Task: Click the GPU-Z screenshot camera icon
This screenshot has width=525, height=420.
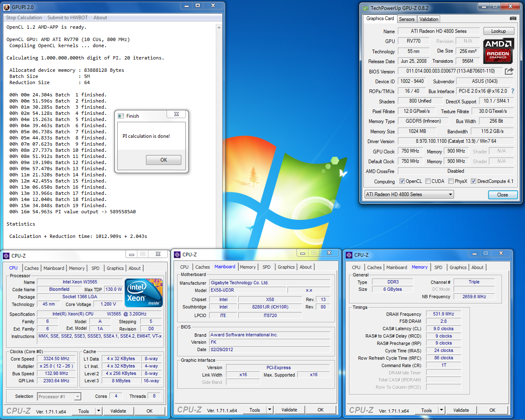Action: click(513, 18)
